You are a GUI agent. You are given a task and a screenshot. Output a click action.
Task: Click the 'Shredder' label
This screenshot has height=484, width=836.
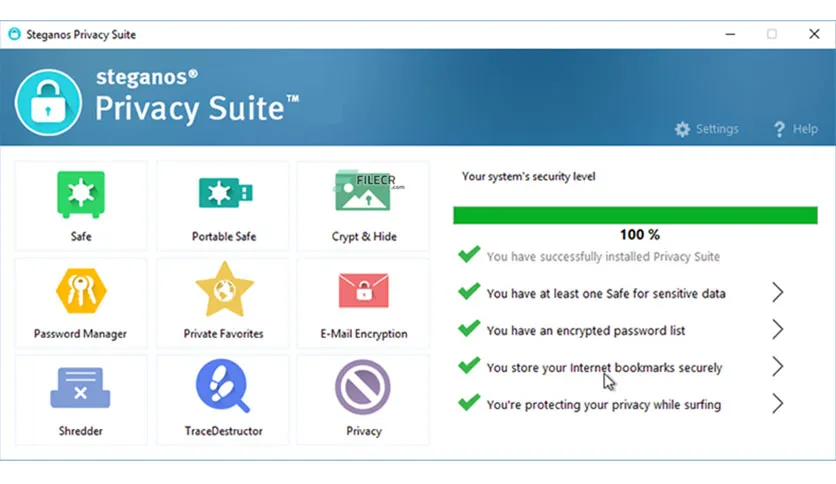[x=81, y=431]
